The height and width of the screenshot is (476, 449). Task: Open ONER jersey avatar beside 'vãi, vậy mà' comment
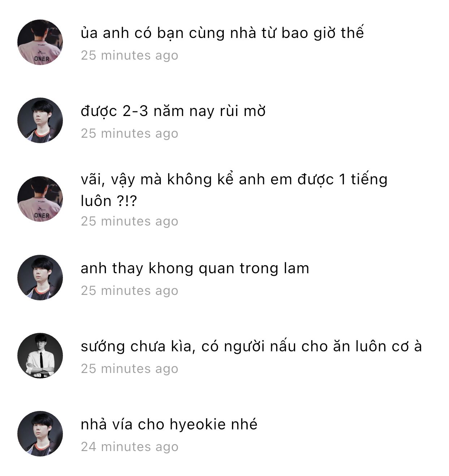pos(40,199)
